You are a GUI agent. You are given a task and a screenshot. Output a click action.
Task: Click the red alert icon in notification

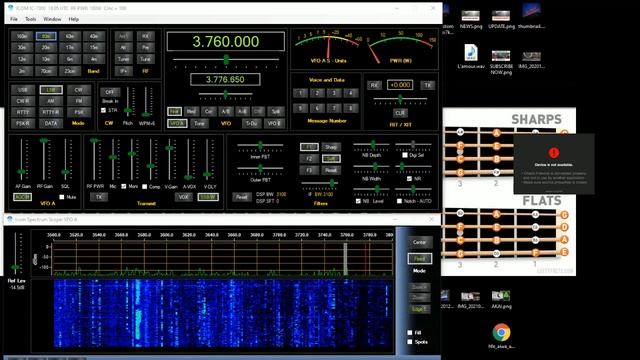pyautogui.click(x=553, y=153)
